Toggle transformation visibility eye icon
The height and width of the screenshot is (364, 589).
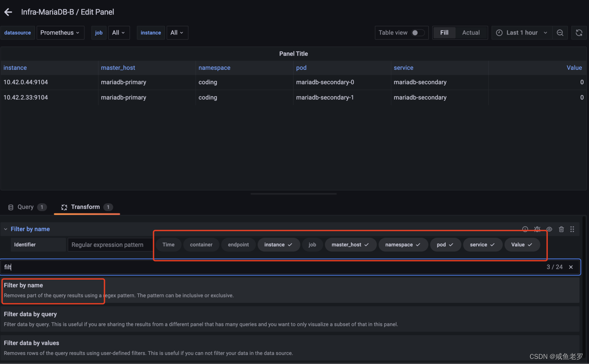549,229
